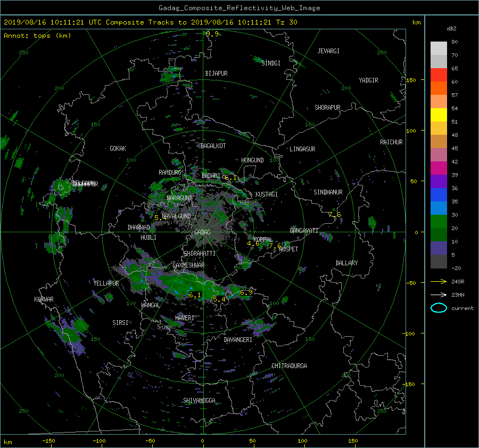
Task: Pick the 39 dBZ magenta color swatch
Action: tap(439, 168)
